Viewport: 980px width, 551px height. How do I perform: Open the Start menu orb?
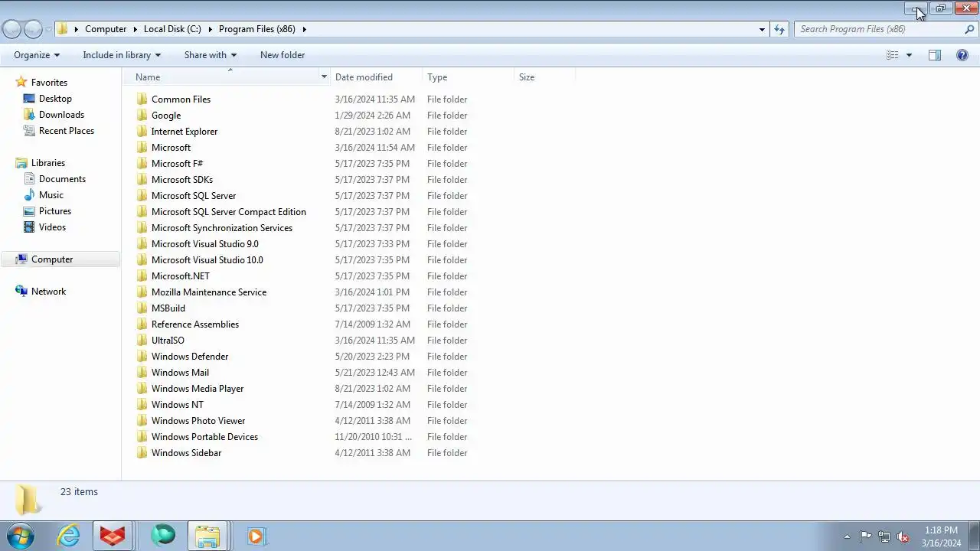point(20,536)
